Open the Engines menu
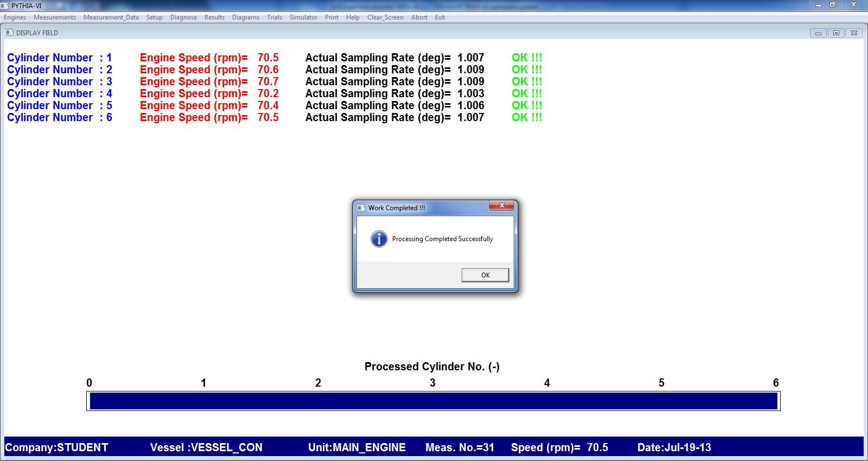Viewport: 868px width, 461px height. point(15,17)
